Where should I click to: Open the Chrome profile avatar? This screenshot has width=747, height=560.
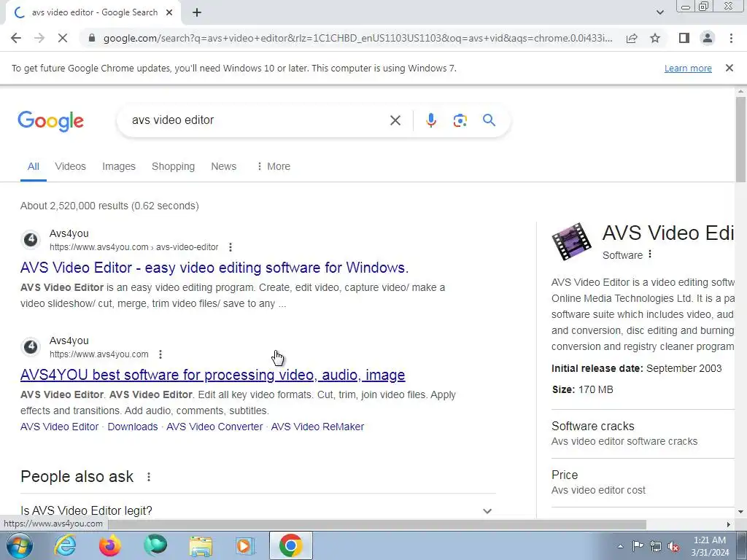tap(708, 38)
